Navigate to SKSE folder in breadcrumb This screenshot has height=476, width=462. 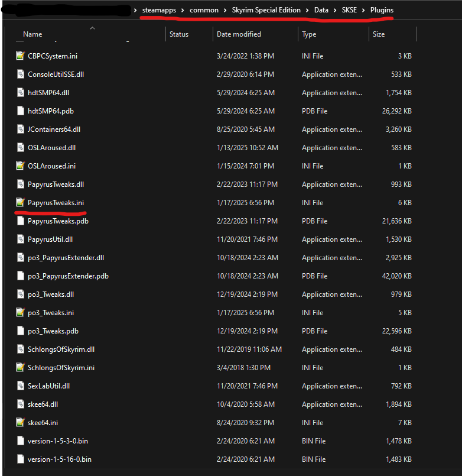(349, 10)
